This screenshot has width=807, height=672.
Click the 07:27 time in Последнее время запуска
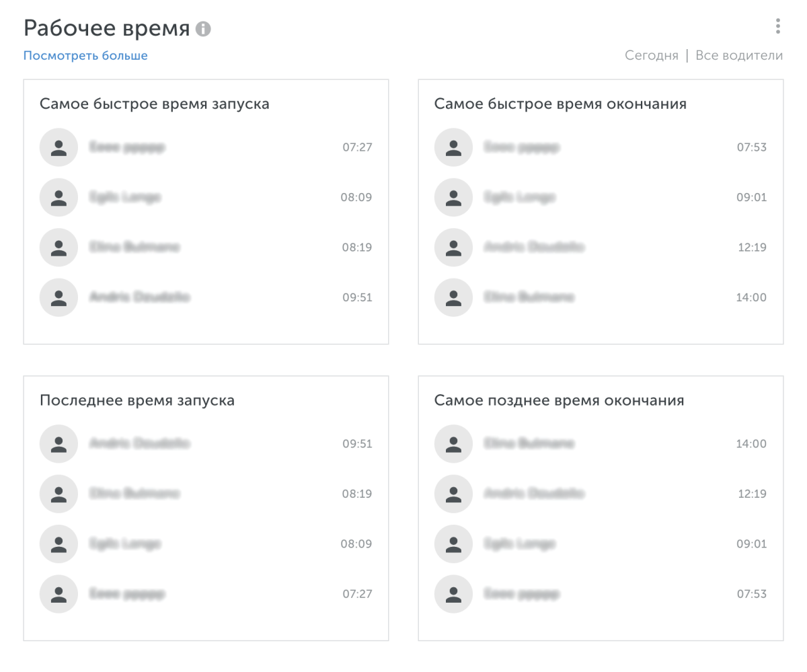(356, 594)
